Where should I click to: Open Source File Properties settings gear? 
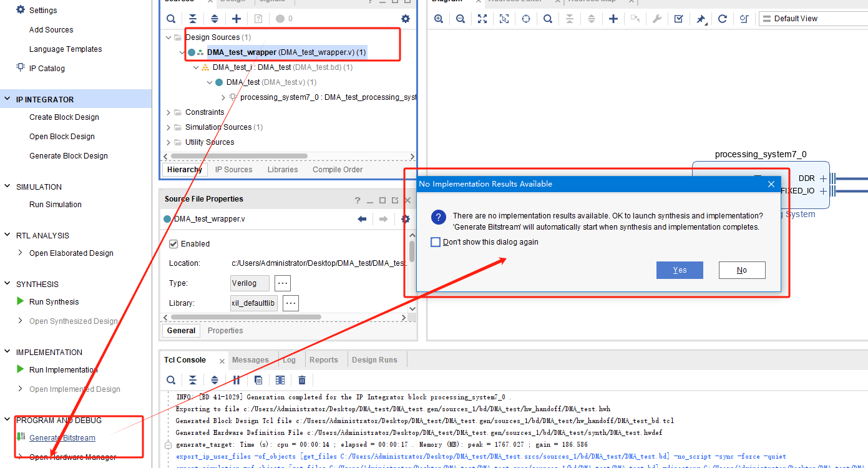pyautogui.click(x=406, y=219)
